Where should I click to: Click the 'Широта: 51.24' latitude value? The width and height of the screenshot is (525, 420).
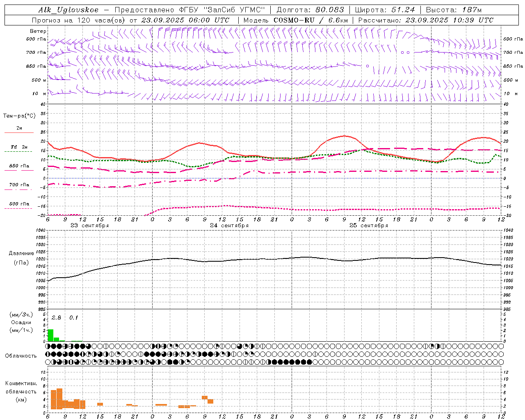[385, 10]
